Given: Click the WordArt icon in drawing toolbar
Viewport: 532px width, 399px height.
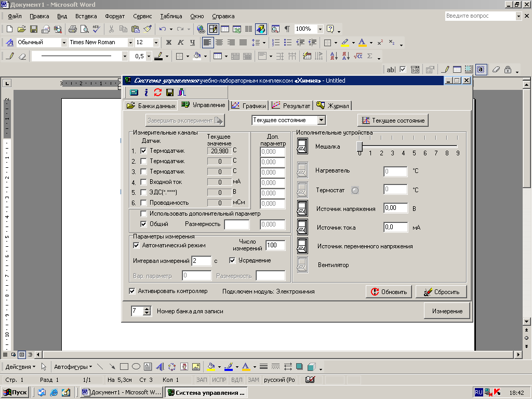Looking at the screenshot, I should point(160,367).
